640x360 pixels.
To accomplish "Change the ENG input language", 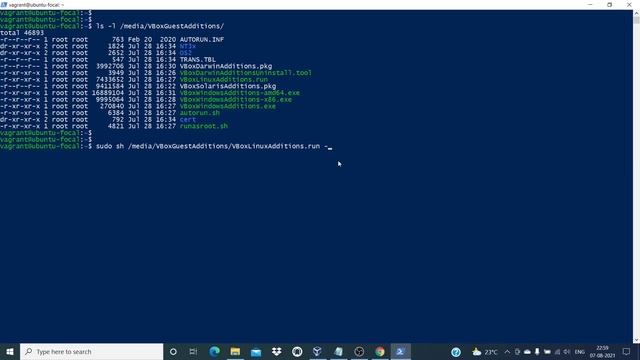I will (x=580, y=352).
